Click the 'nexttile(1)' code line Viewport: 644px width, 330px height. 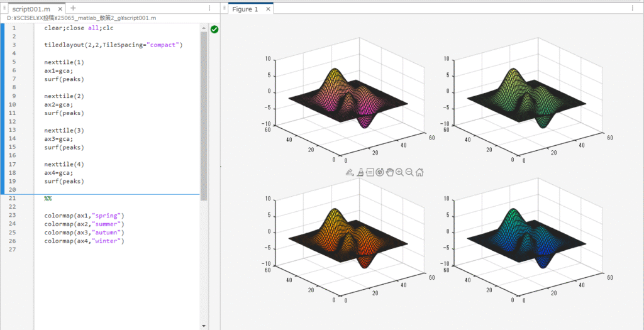pyautogui.click(x=64, y=62)
